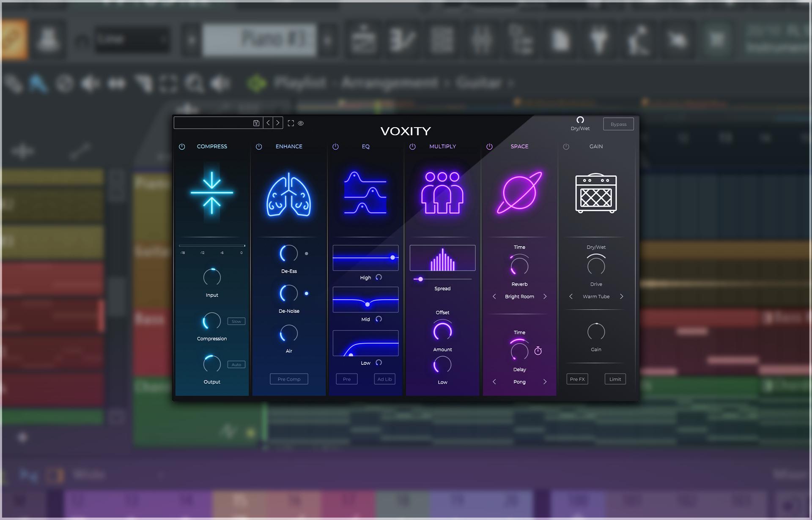812x520 pixels.
Task: Click the Pre Comp button
Action: [289, 379]
